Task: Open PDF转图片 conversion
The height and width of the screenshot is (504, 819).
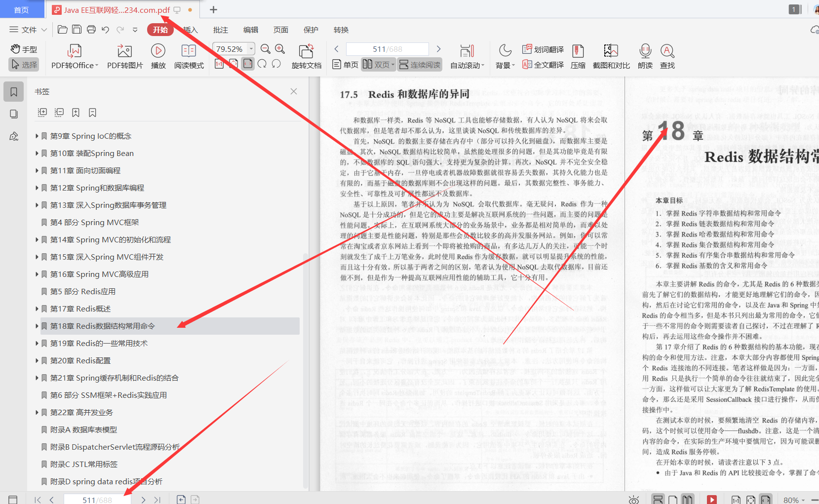Action: coord(125,57)
